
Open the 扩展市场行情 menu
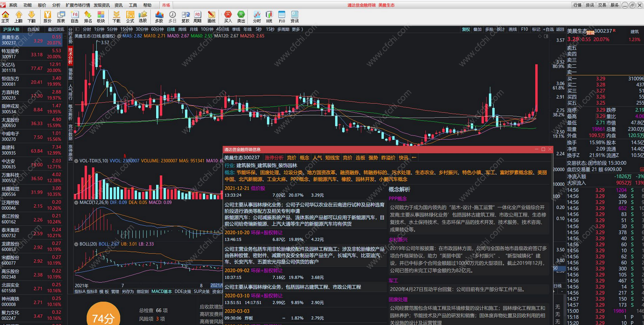(x=78, y=5)
